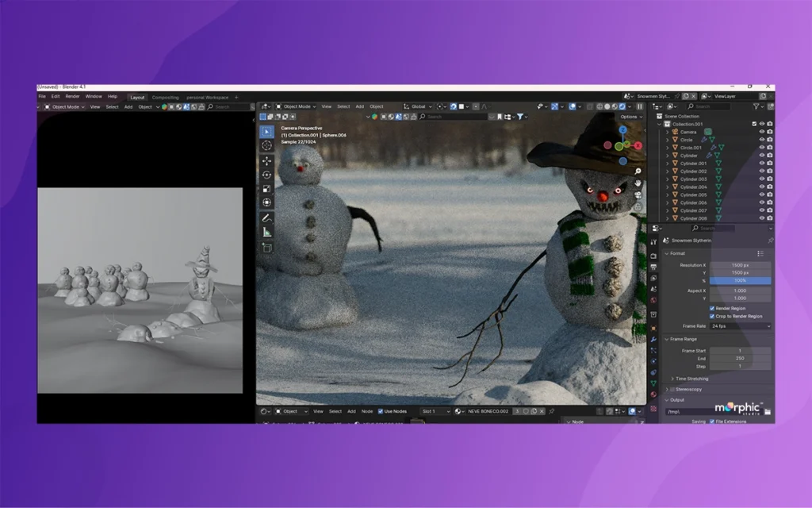Activate the Rotate tool
The width and height of the screenshot is (812, 508).
pos(266,175)
